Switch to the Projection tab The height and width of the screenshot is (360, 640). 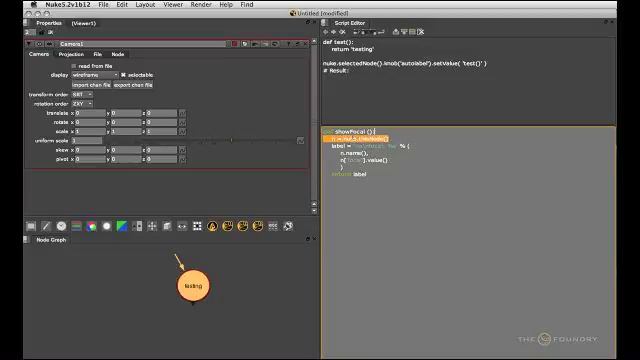point(71,54)
